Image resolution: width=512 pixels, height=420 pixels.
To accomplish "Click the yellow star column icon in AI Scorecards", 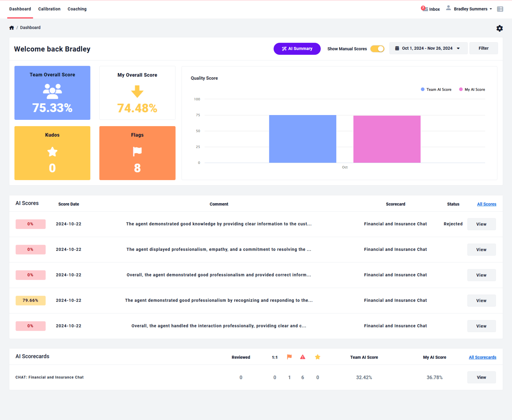I will point(318,357).
